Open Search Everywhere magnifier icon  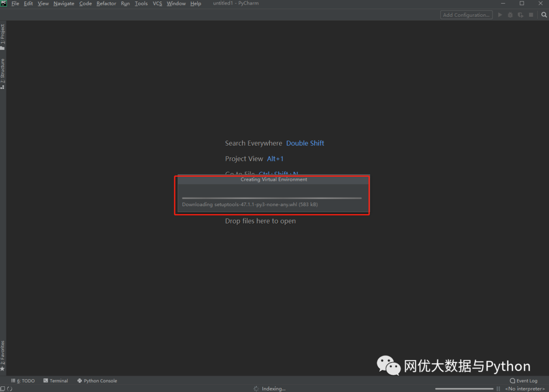pos(544,15)
